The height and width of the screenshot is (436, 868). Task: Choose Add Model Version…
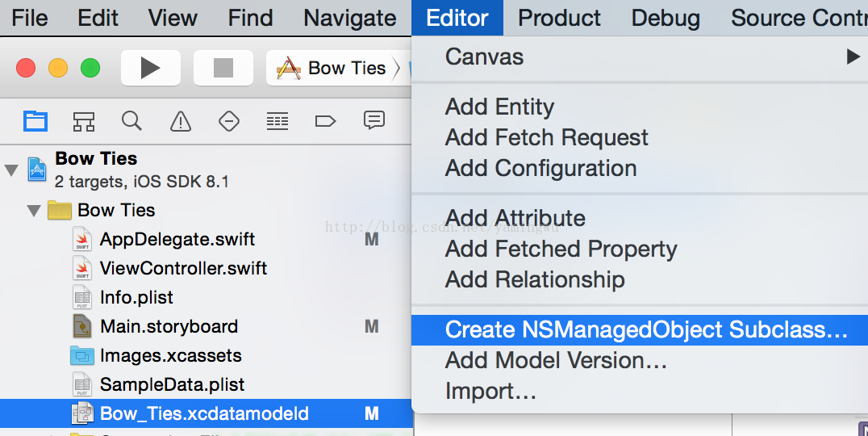[x=640, y=360]
